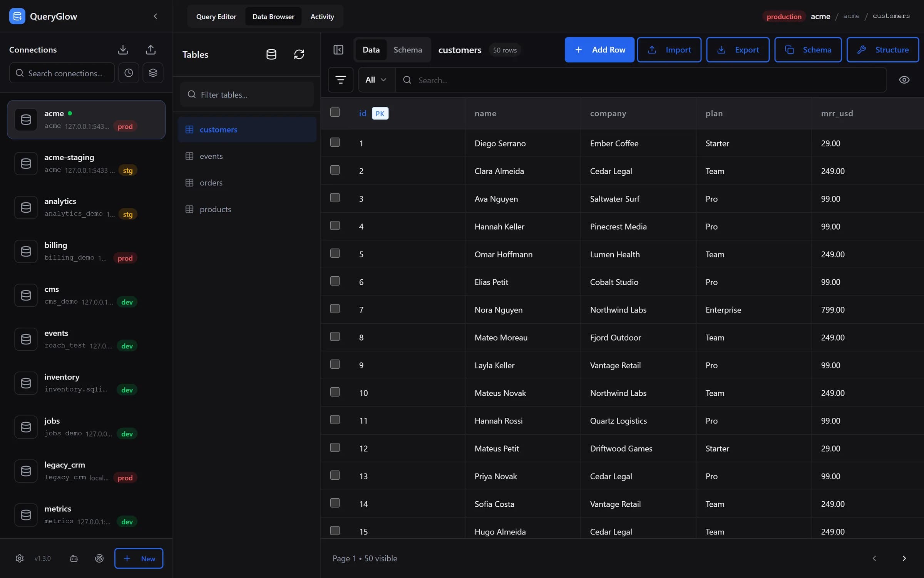This screenshot has width=924, height=578.
Task: Open recent connections clock icon
Action: tap(129, 73)
